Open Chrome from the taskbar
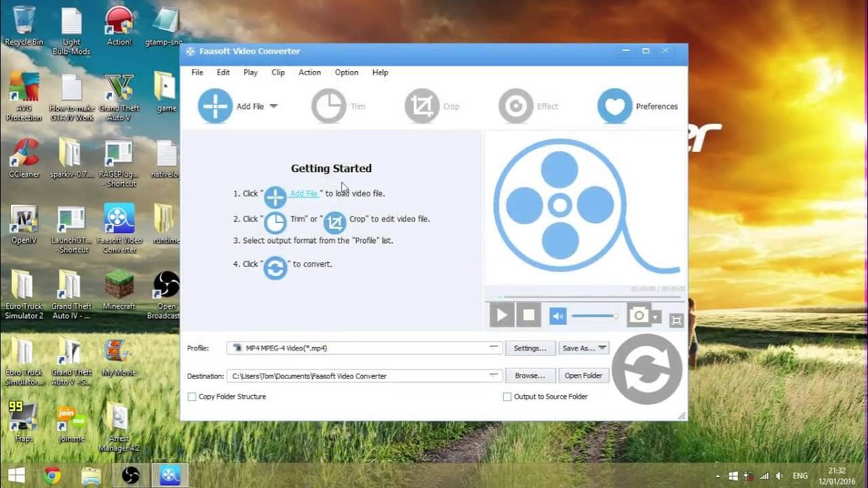This screenshot has height=488, width=868. [52, 475]
